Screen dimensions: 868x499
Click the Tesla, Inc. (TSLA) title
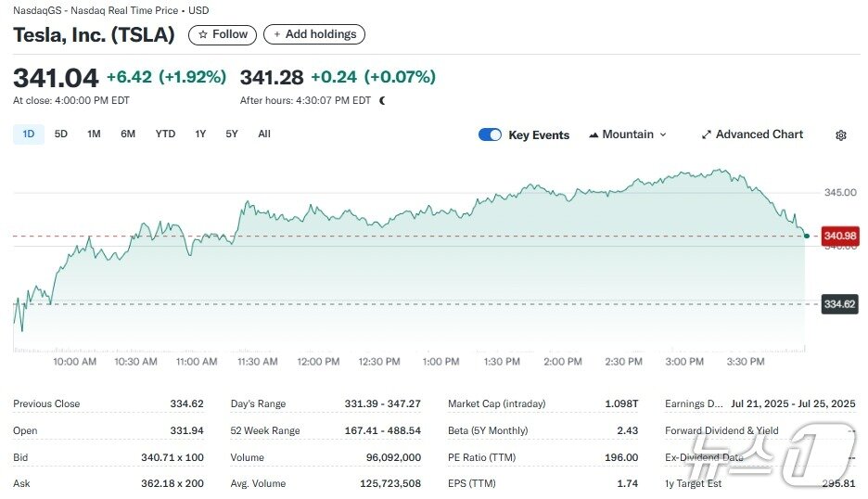94,35
